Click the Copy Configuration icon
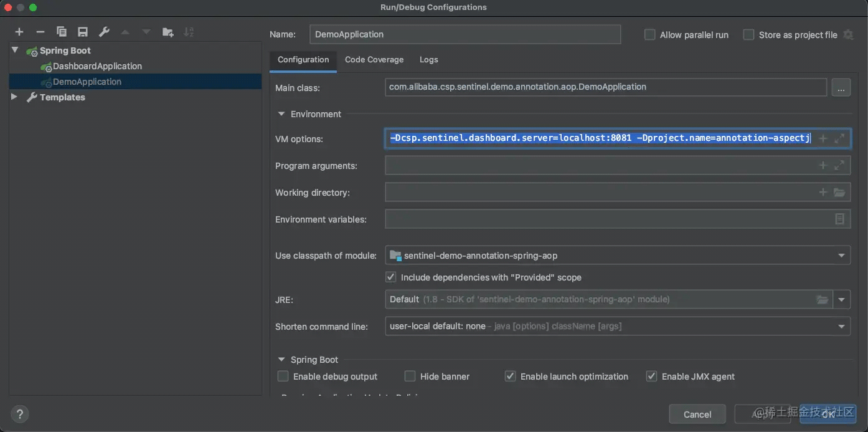This screenshot has width=868, height=432. click(61, 32)
